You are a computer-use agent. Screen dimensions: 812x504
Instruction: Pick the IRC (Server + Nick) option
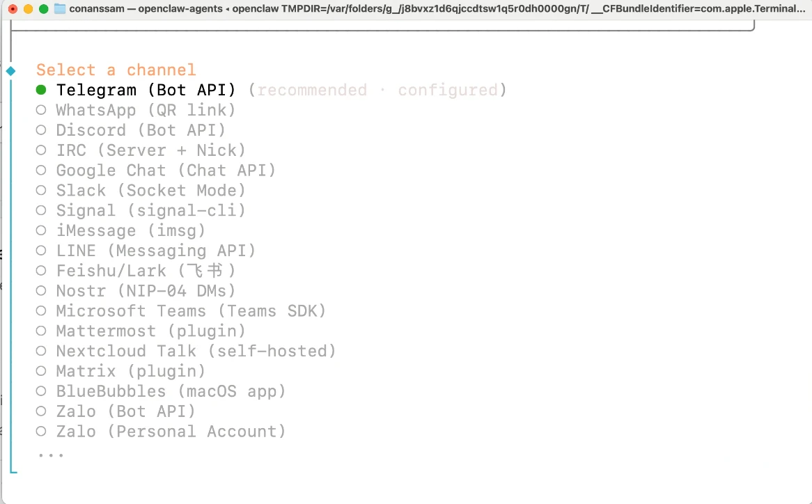tap(150, 150)
